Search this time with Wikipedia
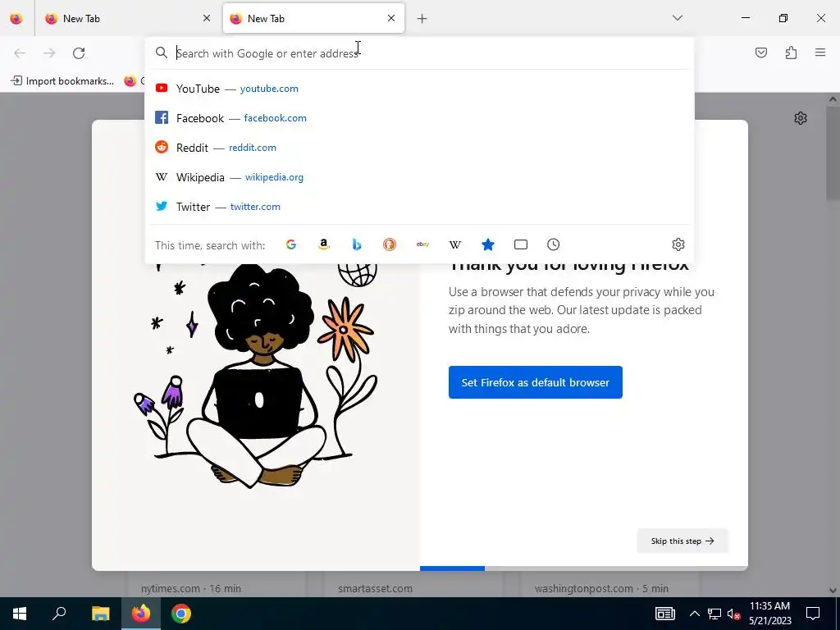840x630 pixels. pyautogui.click(x=454, y=244)
